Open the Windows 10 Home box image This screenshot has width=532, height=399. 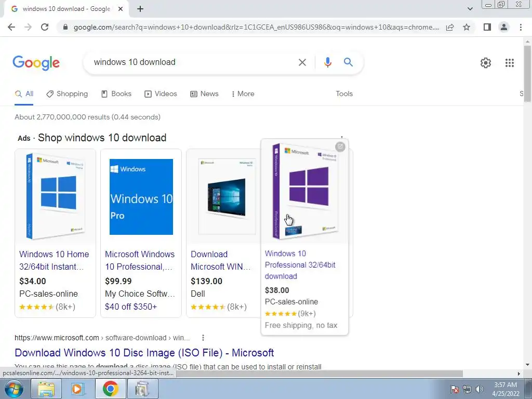pos(55,196)
